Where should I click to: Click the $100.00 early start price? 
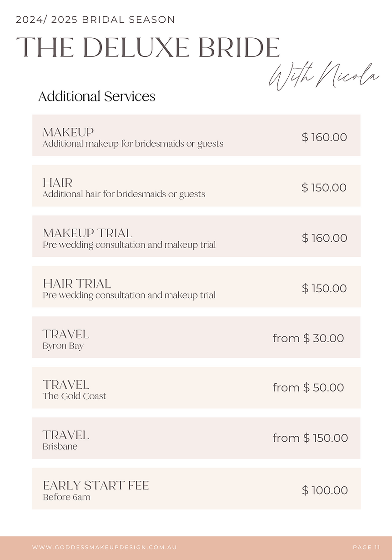click(x=325, y=490)
